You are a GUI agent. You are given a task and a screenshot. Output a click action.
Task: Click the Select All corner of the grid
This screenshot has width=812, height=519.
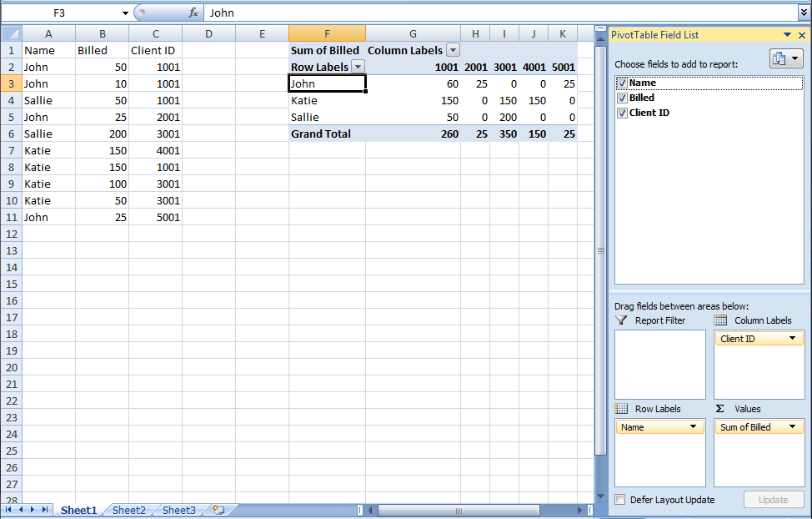point(11,33)
